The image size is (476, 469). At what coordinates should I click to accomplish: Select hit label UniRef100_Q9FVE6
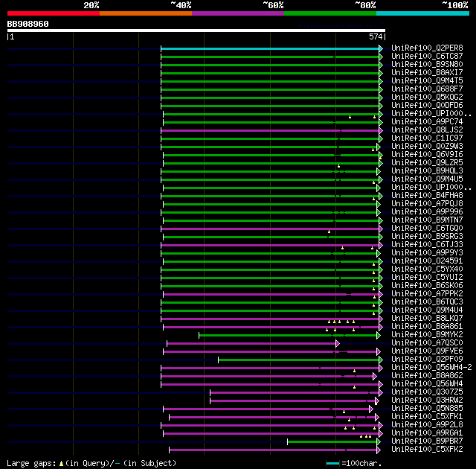tap(427, 351)
